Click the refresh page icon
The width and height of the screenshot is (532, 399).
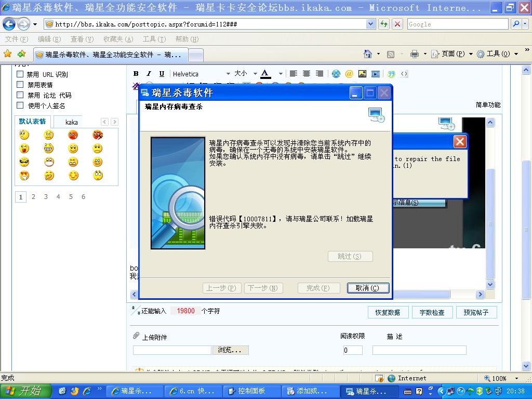(384, 24)
